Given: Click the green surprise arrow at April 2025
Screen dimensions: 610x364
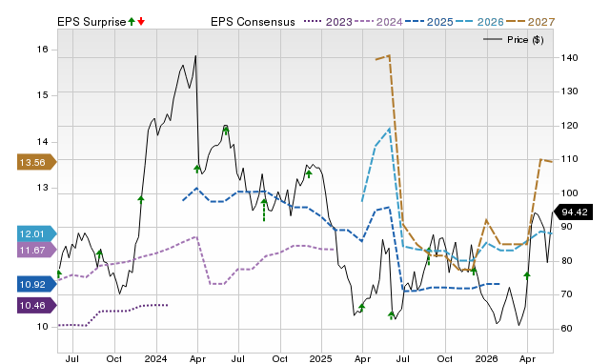Looking at the screenshot, I should pos(362,308).
